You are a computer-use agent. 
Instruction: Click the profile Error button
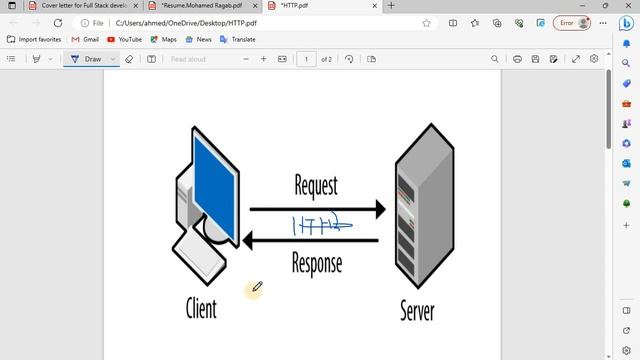[572, 23]
